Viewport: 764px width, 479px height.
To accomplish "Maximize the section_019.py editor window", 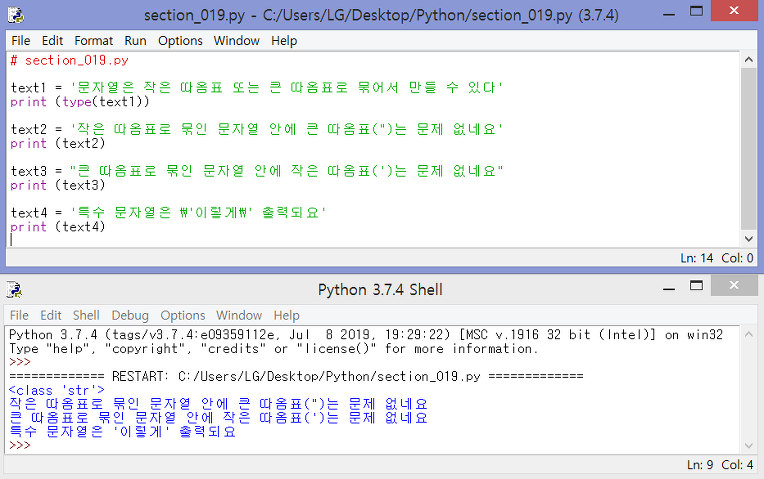I will 697,12.
